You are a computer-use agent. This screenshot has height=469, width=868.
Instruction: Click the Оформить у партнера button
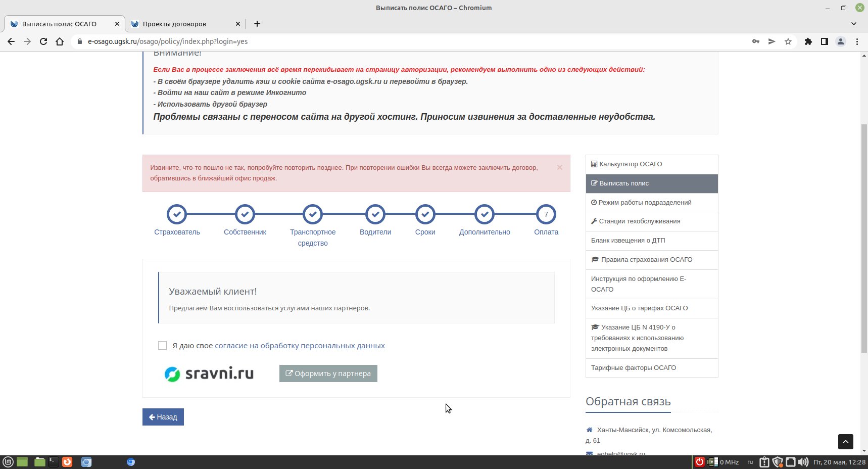[x=328, y=373]
